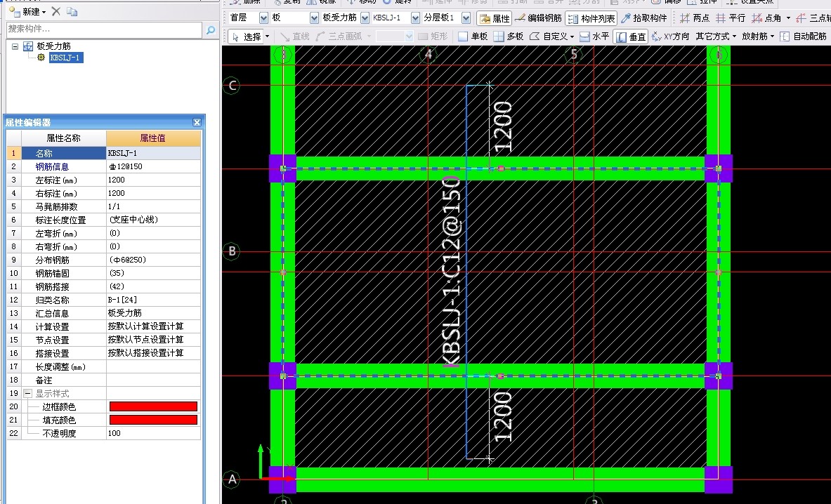This screenshot has height=504, width=831.
Task: Click 钢筋信息 value cell C12@150
Action: click(x=154, y=166)
